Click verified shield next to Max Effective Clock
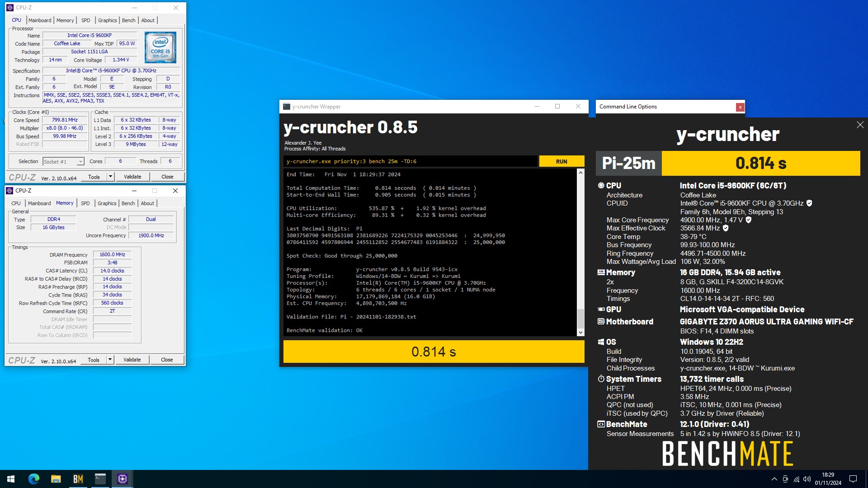The width and height of the screenshot is (868, 488). [x=726, y=228]
